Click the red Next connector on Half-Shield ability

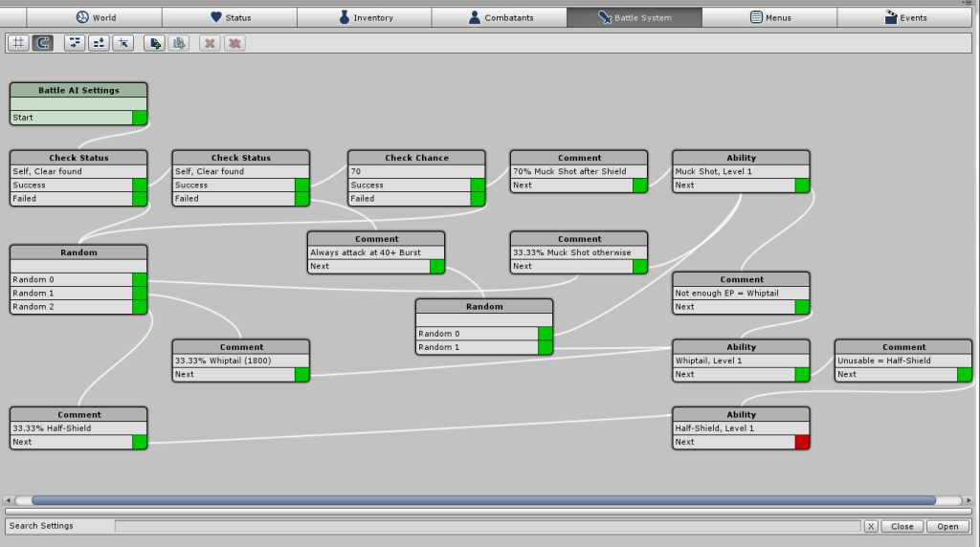coord(802,442)
